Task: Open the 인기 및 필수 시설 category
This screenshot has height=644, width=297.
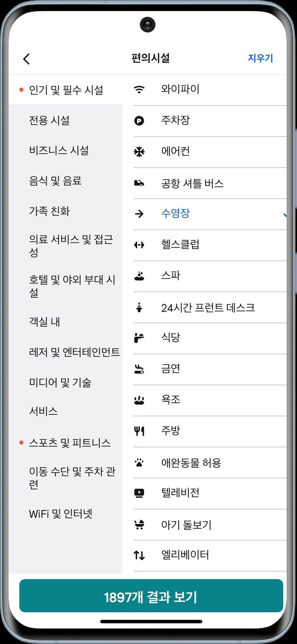Action: point(66,90)
